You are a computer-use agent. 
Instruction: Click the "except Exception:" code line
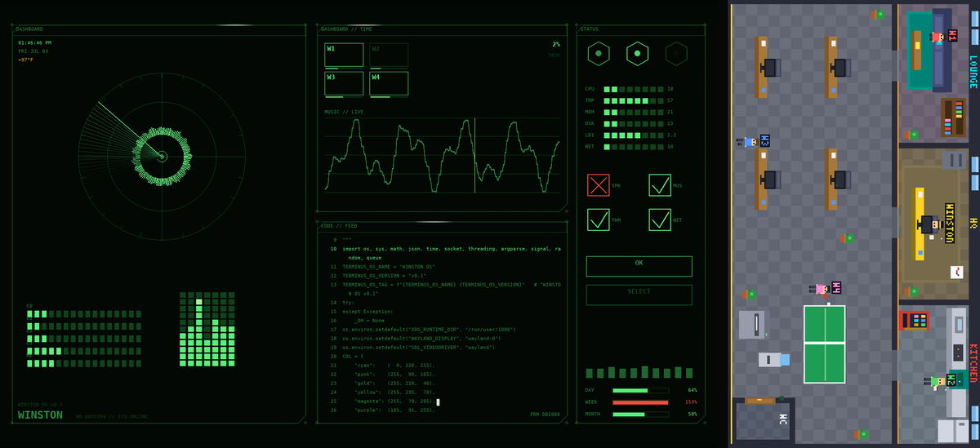pos(367,311)
